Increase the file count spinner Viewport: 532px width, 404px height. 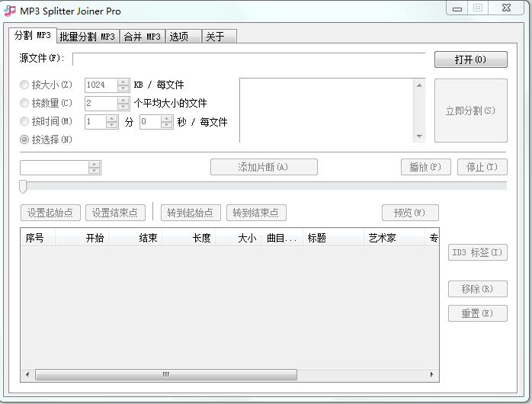[x=123, y=100]
